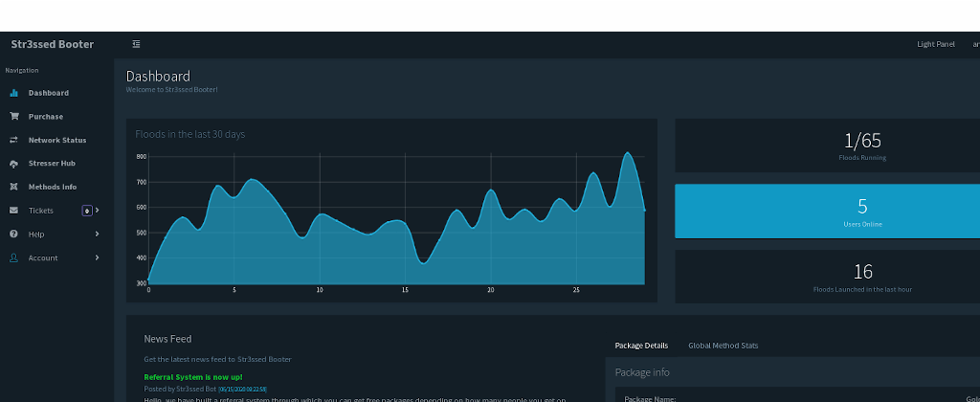The image size is (980, 402).
Task: Expand the Account submenu arrow
Action: point(97,257)
